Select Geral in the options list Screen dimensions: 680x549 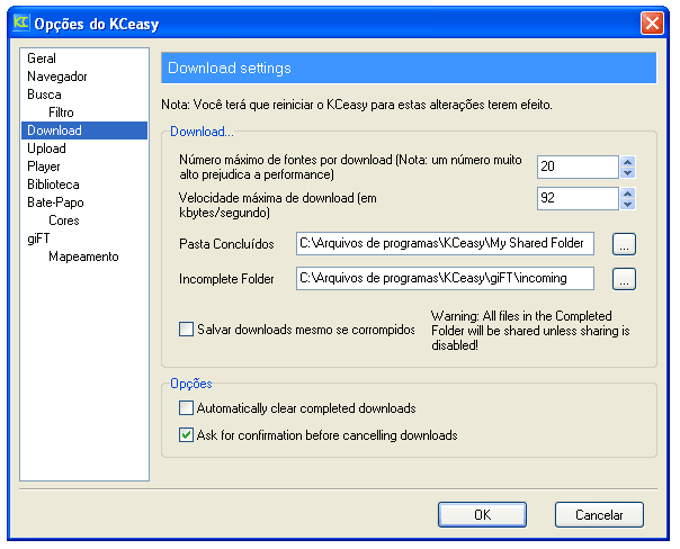42,58
